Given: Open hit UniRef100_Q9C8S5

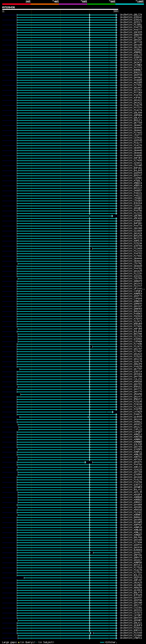Looking at the screenshot, I should pos(131,32).
